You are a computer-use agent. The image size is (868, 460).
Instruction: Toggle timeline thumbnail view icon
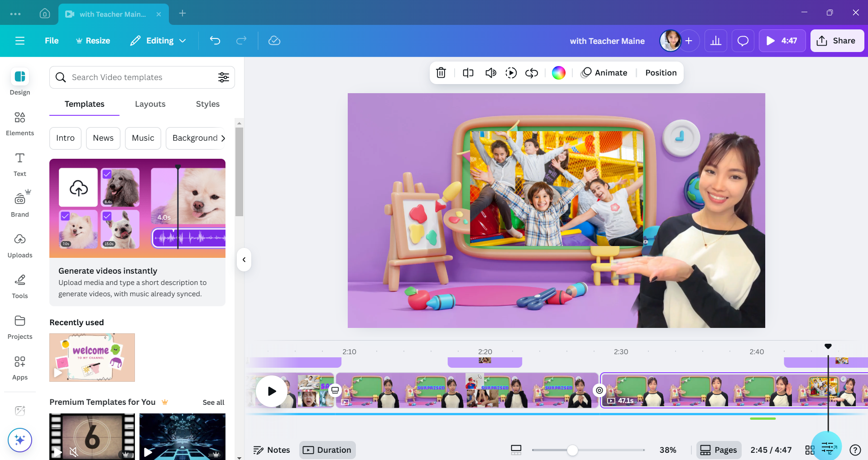pos(516,450)
